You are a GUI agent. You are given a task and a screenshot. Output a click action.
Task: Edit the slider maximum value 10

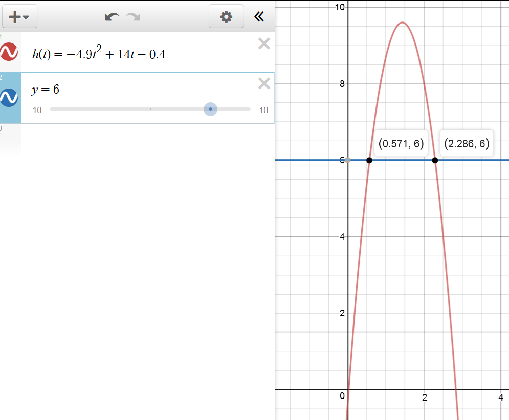coord(263,110)
